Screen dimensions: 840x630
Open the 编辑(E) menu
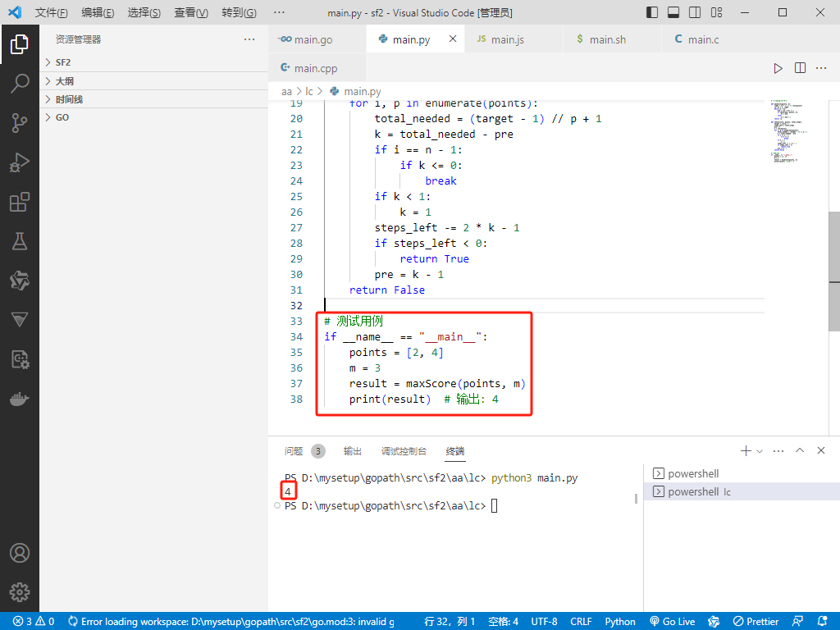click(x=98, y=12)
